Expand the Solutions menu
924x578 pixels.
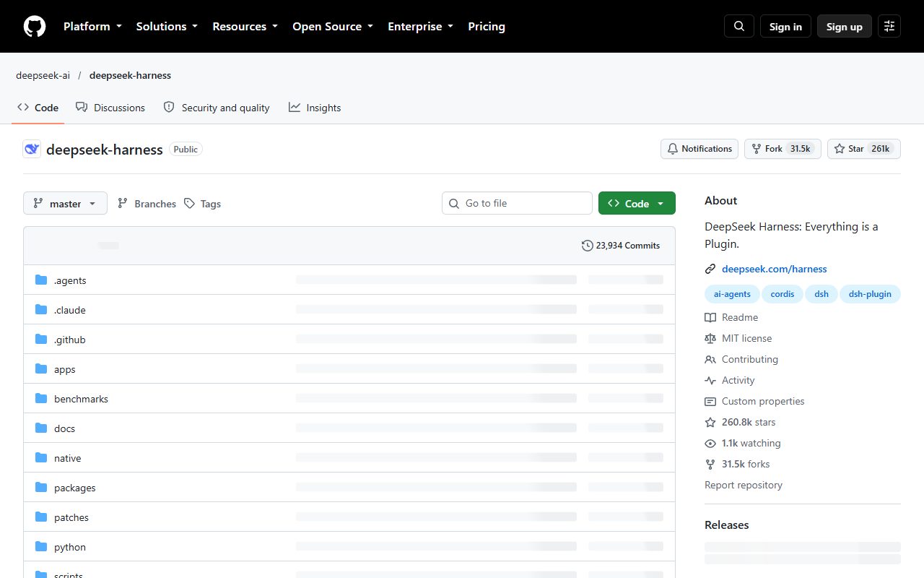coord(167,27)
